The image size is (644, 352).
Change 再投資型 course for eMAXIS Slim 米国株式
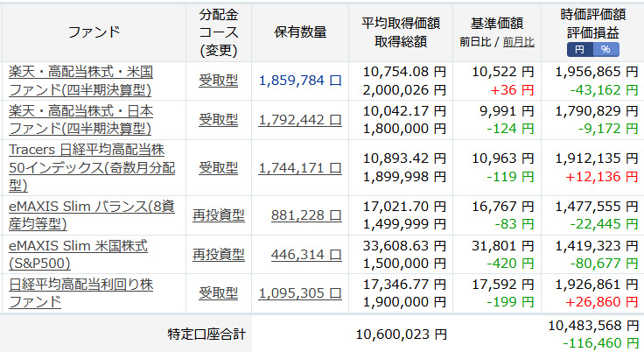point(219,255)
